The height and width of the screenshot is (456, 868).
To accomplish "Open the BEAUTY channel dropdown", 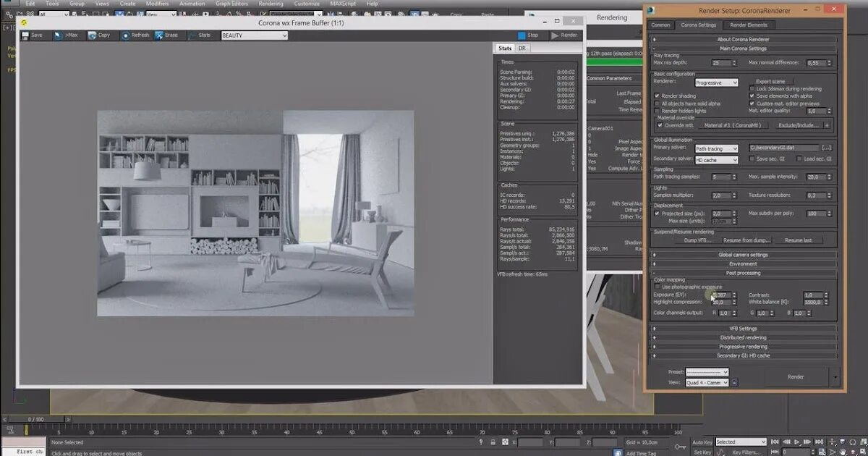I will tap(254, 35).
